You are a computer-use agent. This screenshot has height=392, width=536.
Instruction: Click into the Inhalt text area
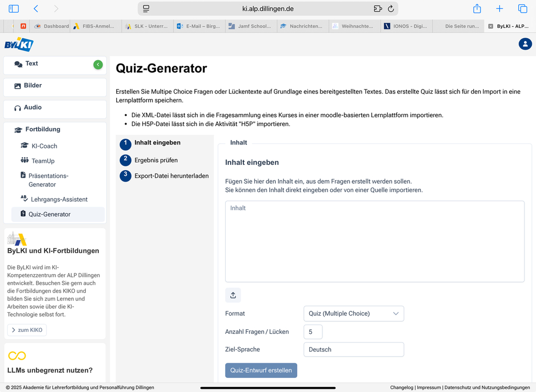374,241
